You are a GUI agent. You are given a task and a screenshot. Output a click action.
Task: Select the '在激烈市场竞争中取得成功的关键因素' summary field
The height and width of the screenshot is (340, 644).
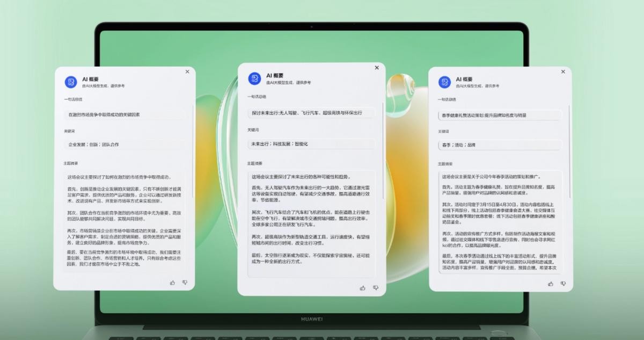125,115
